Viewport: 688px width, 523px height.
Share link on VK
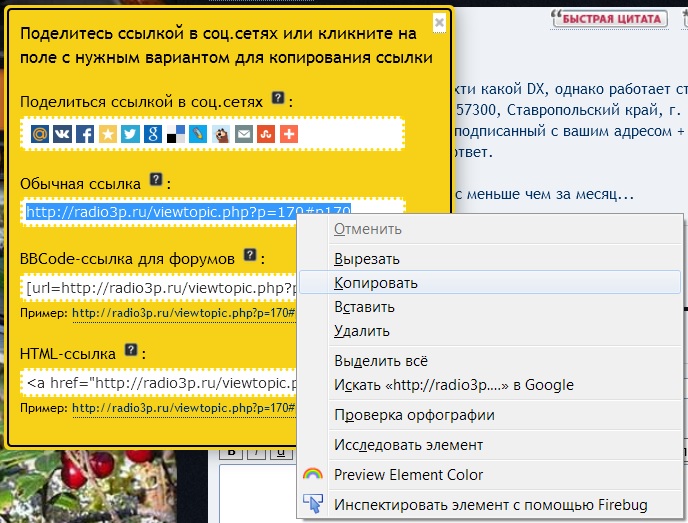pos(62,133)
